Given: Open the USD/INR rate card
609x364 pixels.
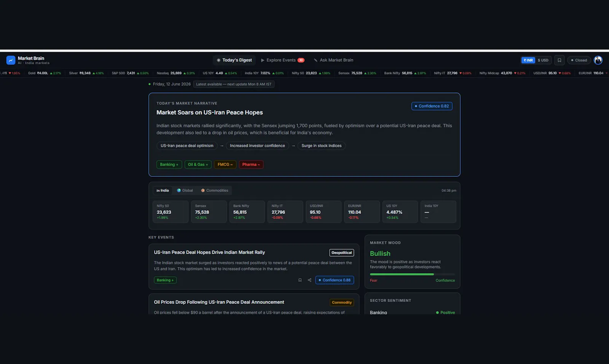Looking at the screenshot, I should coord(324,212).
